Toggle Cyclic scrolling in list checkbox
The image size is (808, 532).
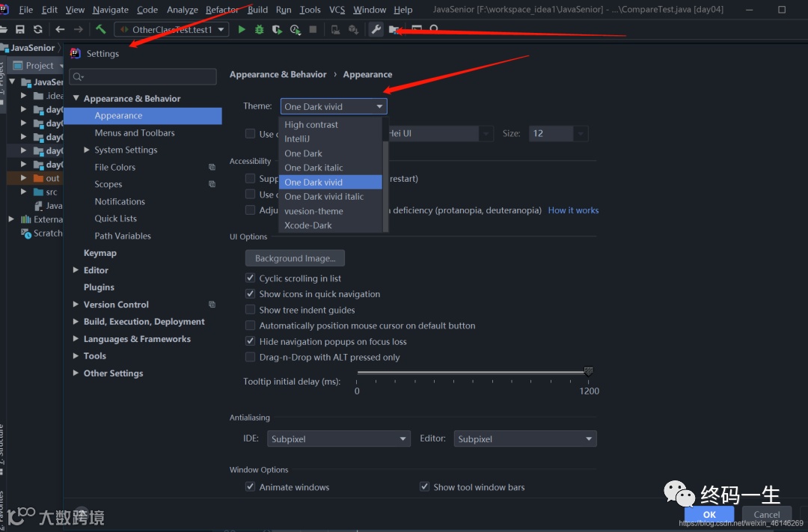coord(251,278)
